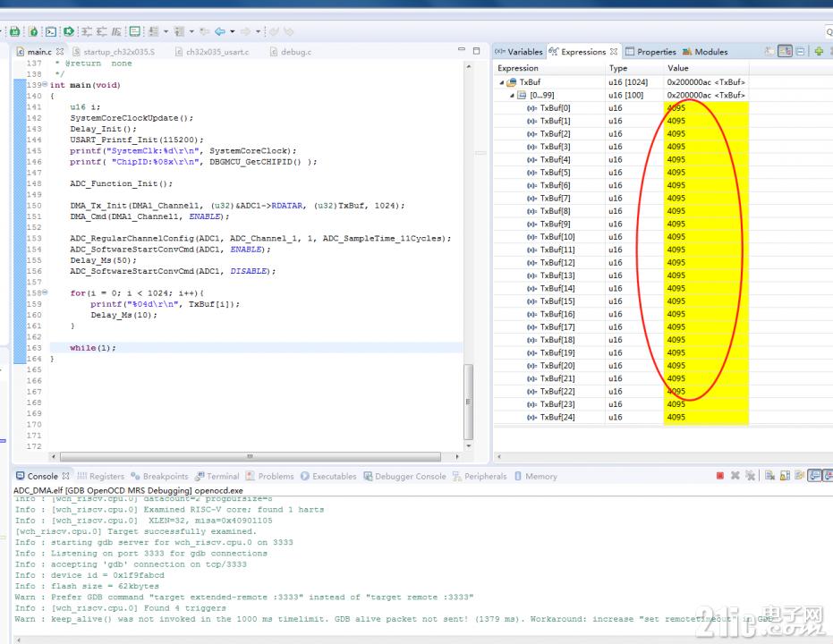
Task: Go to previous annotation toolbar icon
Action: click(179, 32)
